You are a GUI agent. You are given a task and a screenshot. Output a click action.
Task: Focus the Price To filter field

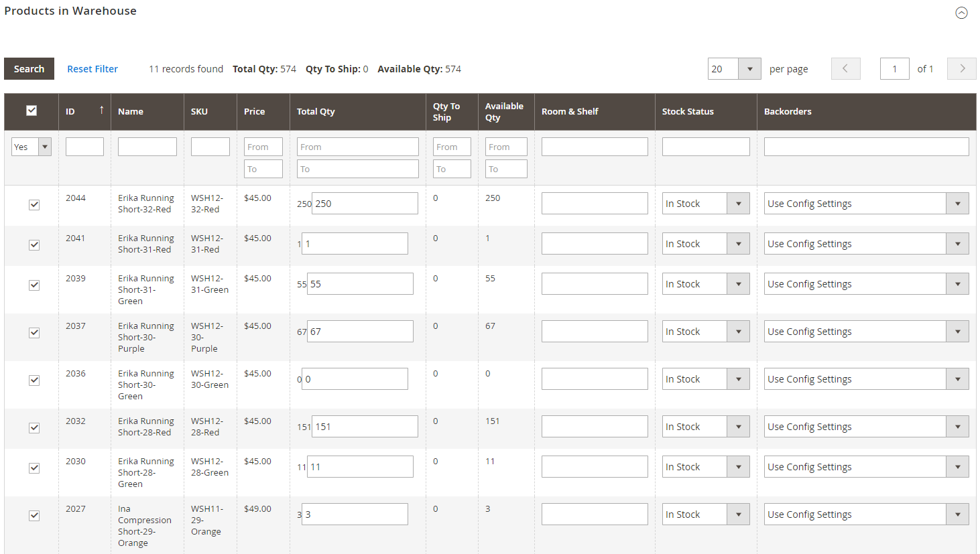263,169
